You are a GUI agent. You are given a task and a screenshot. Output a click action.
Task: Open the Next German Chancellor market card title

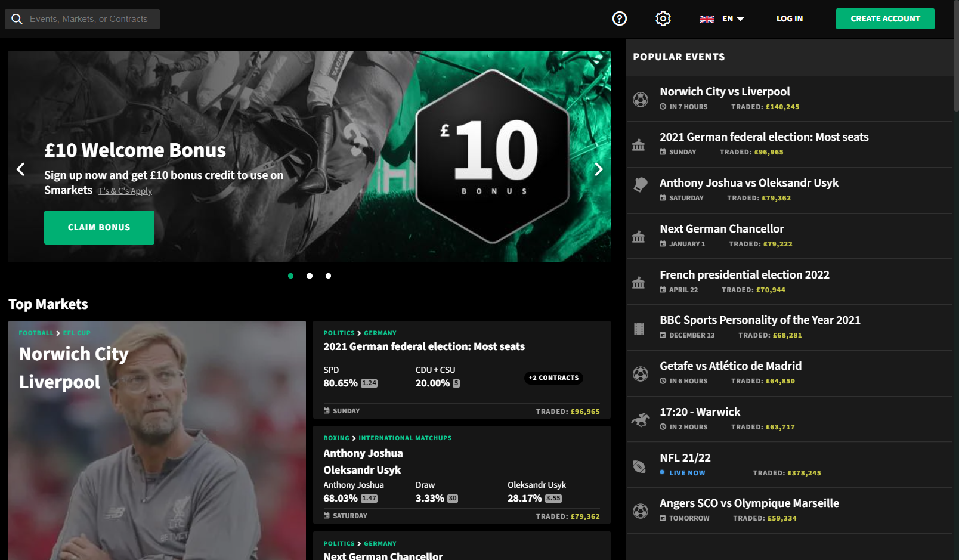click(x=383, y=556)
